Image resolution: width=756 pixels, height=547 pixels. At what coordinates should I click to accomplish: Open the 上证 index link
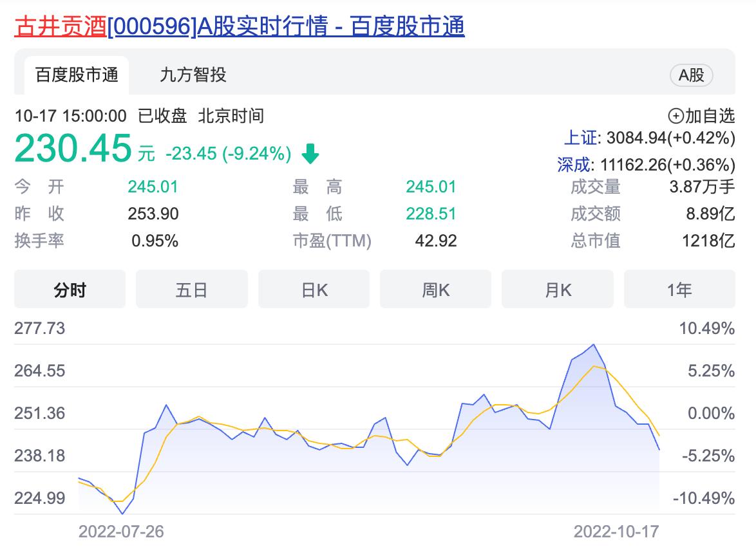[x=580, y=138]
